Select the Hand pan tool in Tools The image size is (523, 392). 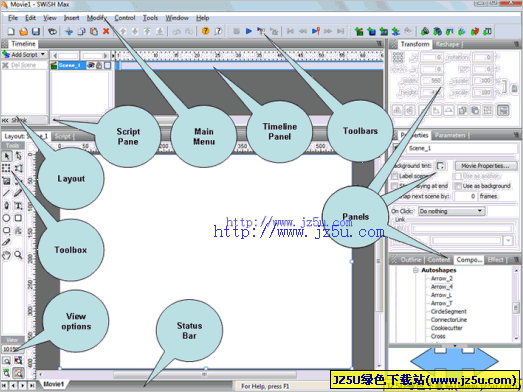[6, 255]
